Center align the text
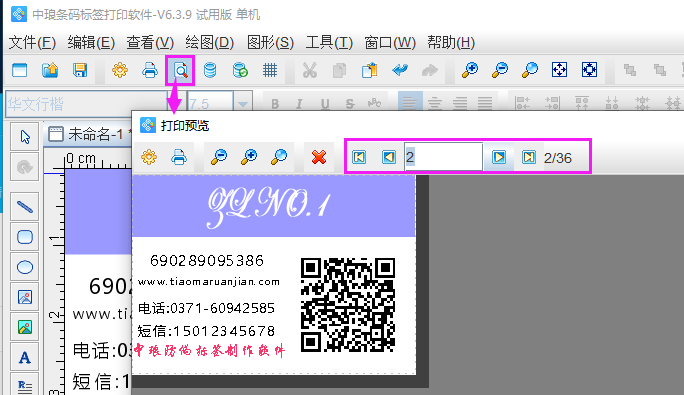Viewport: 684px width, 395px height. 434,103
